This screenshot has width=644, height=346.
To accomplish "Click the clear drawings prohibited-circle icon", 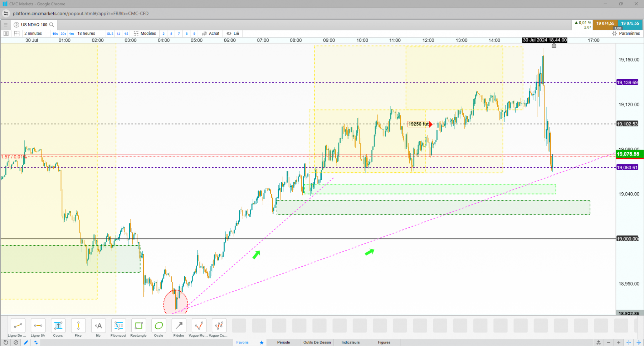I will 16,342.
